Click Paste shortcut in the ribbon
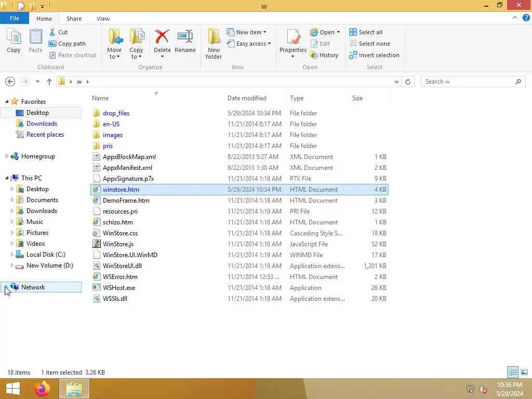The height and width of the screenshot is (399, 532). pos(73,55)
